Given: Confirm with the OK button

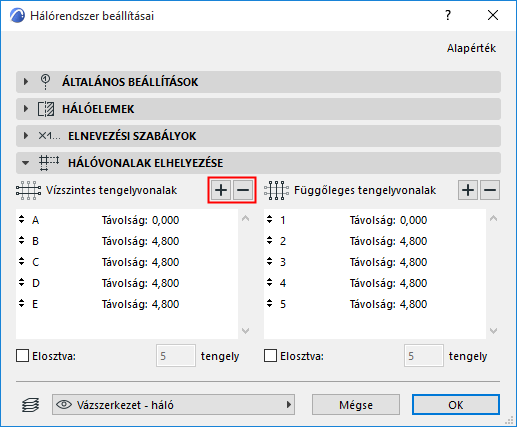Looking at the screenshot, I should pyautogui.click(x=456, y=405).
